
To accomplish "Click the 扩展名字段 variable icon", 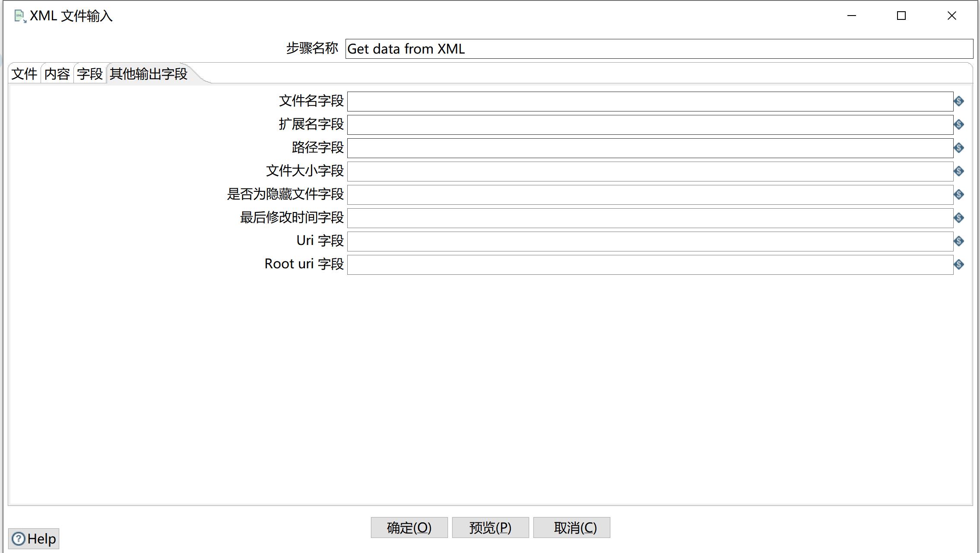I will pos(958,124).
